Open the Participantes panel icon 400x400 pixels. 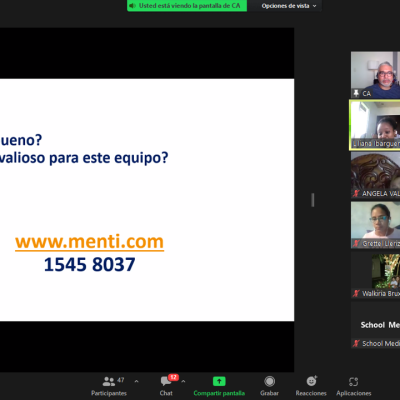[109, 381]
